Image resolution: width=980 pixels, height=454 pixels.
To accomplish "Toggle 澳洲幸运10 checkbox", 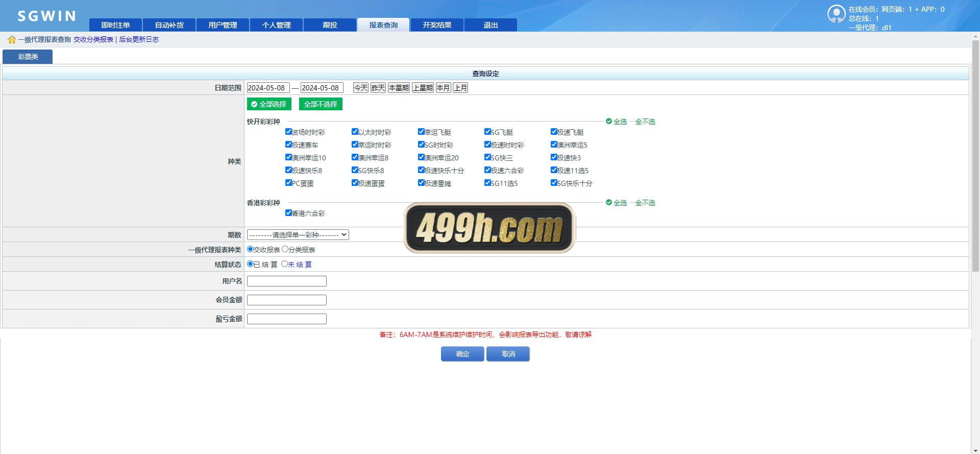I will (288, 157).
